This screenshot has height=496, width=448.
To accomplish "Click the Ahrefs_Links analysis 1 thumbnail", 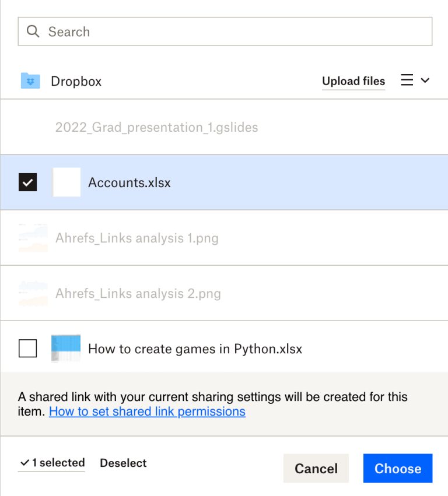I will pyautogui.click(x=33, y=238).
